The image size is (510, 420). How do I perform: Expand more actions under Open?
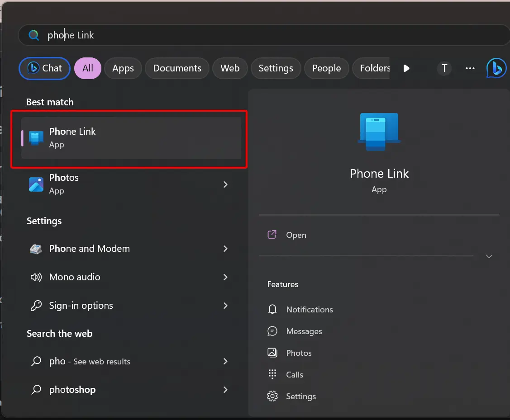(x=489, y=256)
